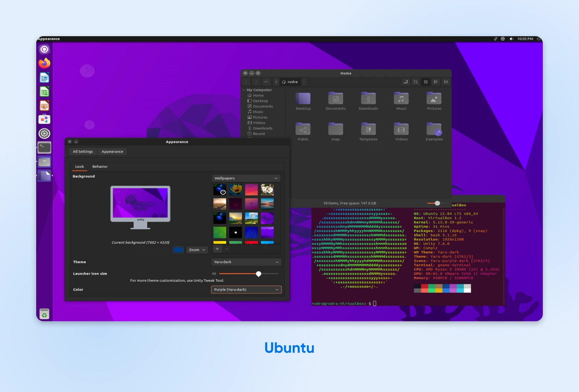The height and width of the screenshot is (392, 579).
Task: Open search in the Home file manager
Action: [416, 82]
